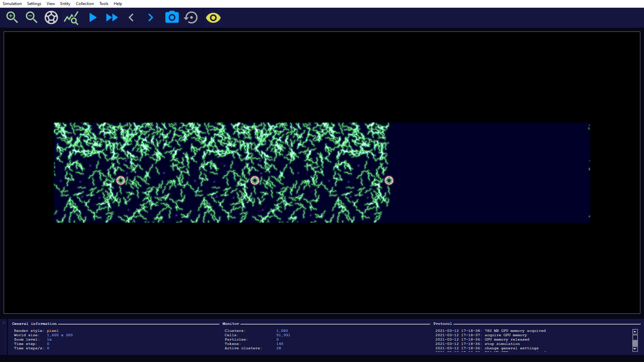Expand the Entity menu
This screenshot has width=644, height=362.
click(x=65, y=4)
